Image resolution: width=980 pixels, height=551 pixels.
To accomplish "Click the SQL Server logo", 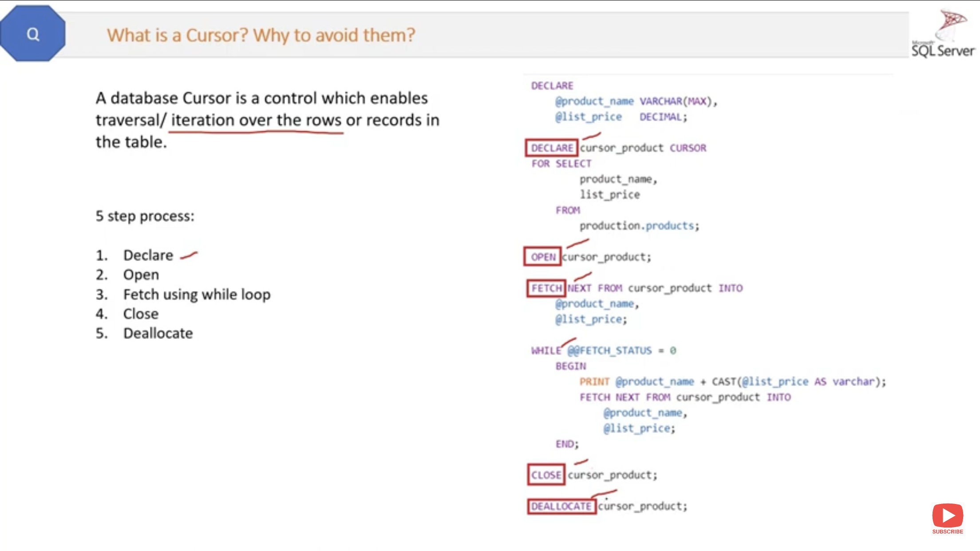I will 943,35.
